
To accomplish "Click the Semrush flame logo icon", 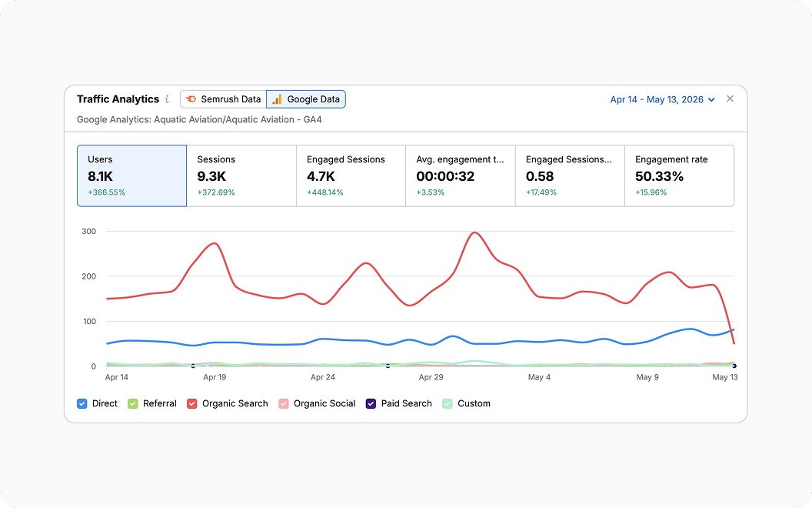I will pyautogui.click(x=191, y=99).
